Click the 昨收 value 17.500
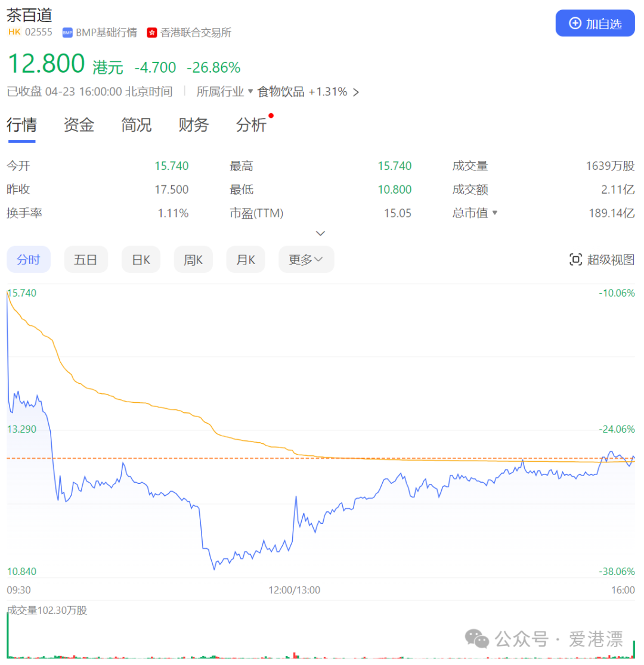Screen dimensions: 644x665 [172, 189]
